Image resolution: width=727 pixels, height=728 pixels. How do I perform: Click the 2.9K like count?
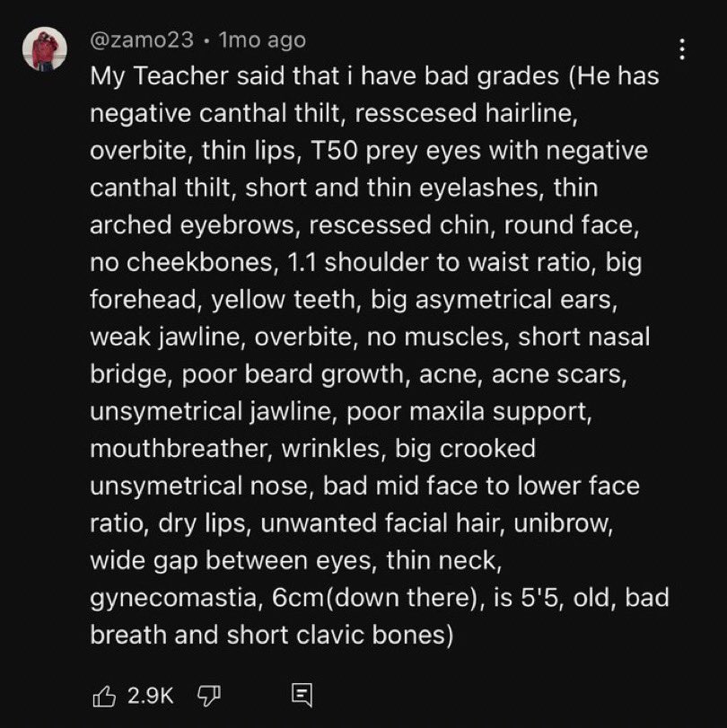click(x=151, y=696)
